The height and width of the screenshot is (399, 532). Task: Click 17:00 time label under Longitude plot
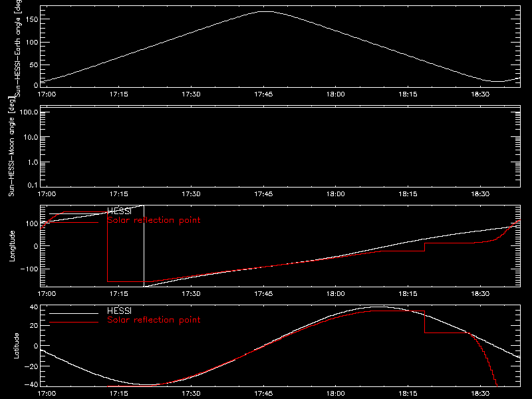(x=47, y=294)
